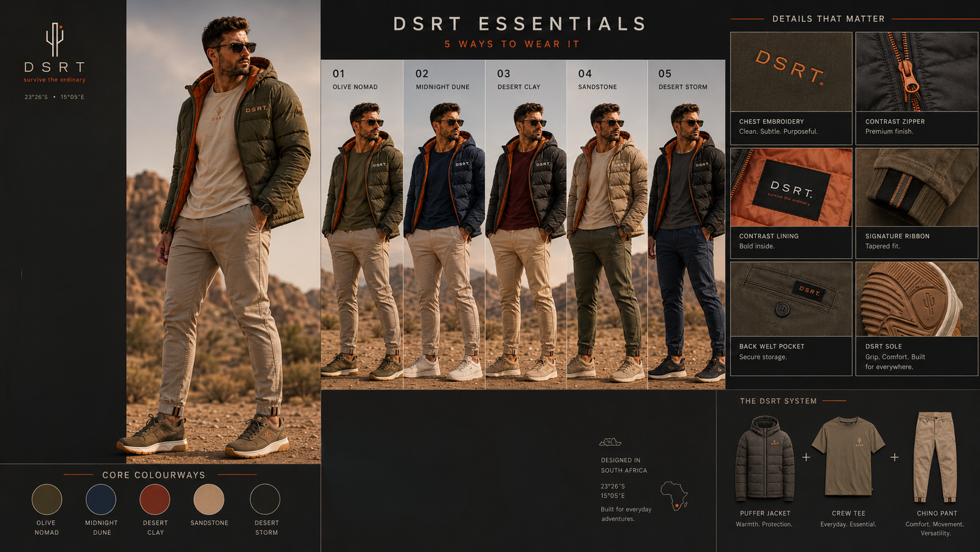Click the CHEST EMBROIDERY caption
This screenshot has height=552, width=980.
pos(771,121)
